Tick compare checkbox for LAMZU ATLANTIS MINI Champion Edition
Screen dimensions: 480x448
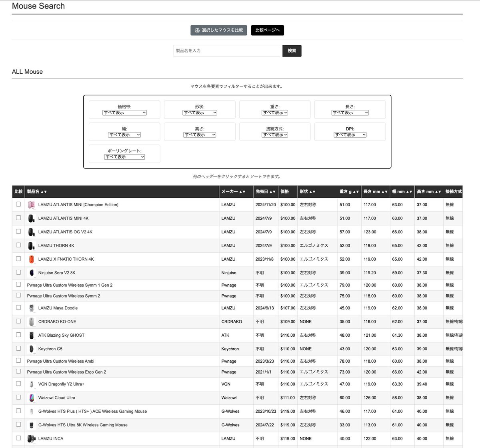click(x=18, y=204)
